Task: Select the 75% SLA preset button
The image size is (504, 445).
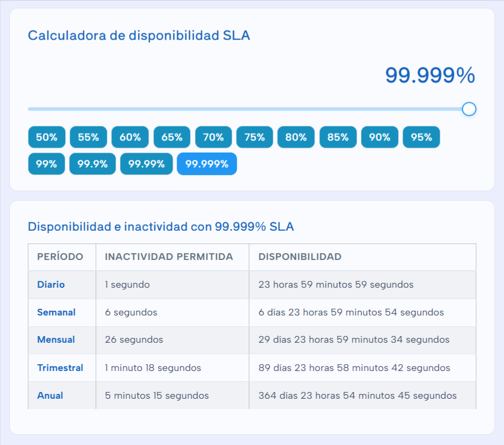Action: 254,137
